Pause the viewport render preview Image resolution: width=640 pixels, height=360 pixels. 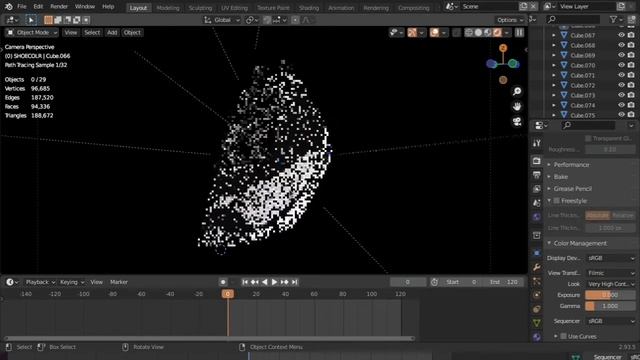[x=519, y=32]
